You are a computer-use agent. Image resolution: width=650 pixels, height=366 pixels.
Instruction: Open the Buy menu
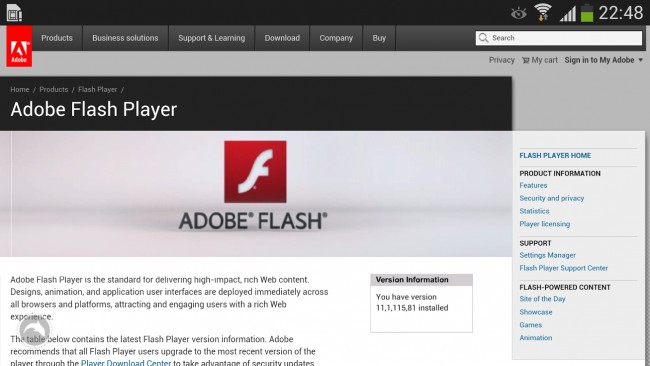coord(379,38)
